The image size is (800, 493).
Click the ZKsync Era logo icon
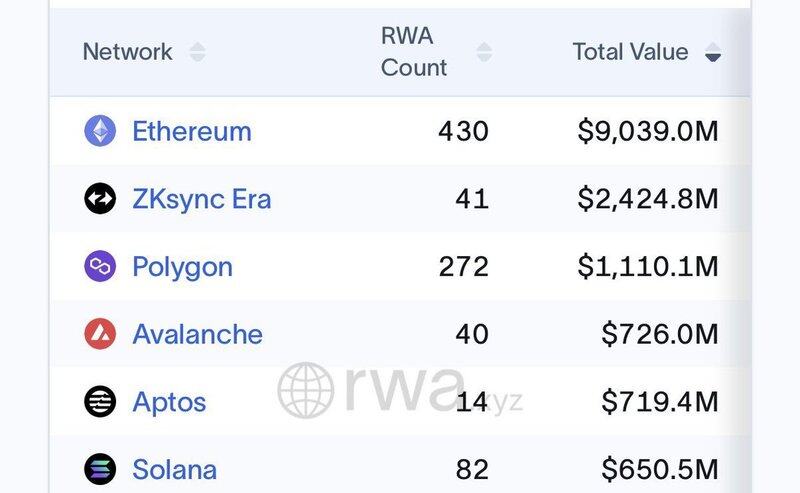click(100, 199)
